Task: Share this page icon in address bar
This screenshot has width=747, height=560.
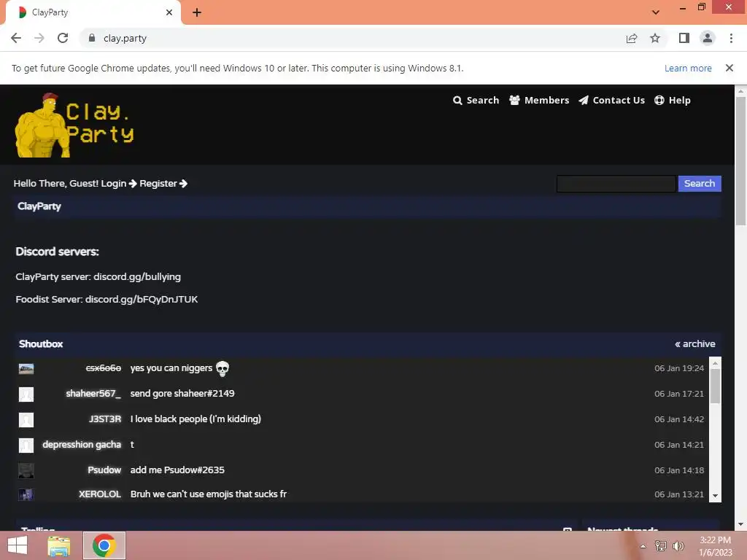Action: (632, 38)
